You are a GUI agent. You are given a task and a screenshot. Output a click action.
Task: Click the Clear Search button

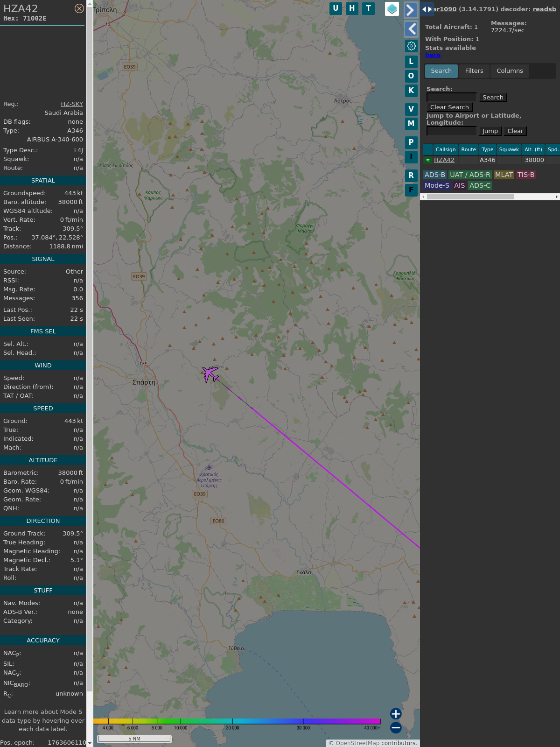point(449,107)
